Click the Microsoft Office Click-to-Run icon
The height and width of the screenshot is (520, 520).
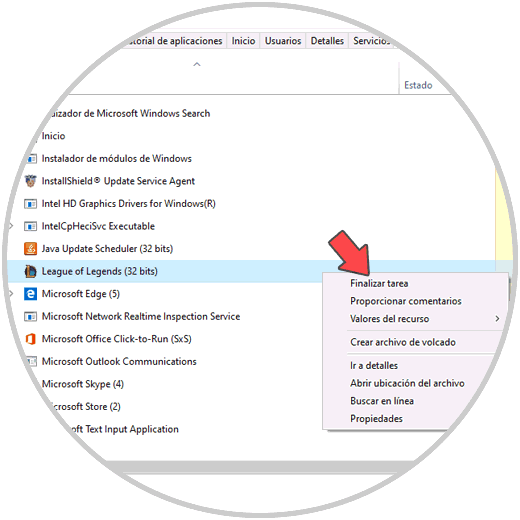(31, 339)
